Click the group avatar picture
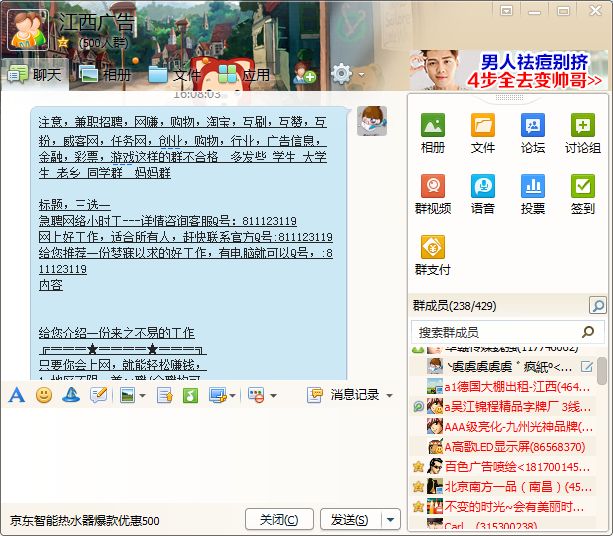The height and width of the screenshot is (536, 613). click(28, 30)
